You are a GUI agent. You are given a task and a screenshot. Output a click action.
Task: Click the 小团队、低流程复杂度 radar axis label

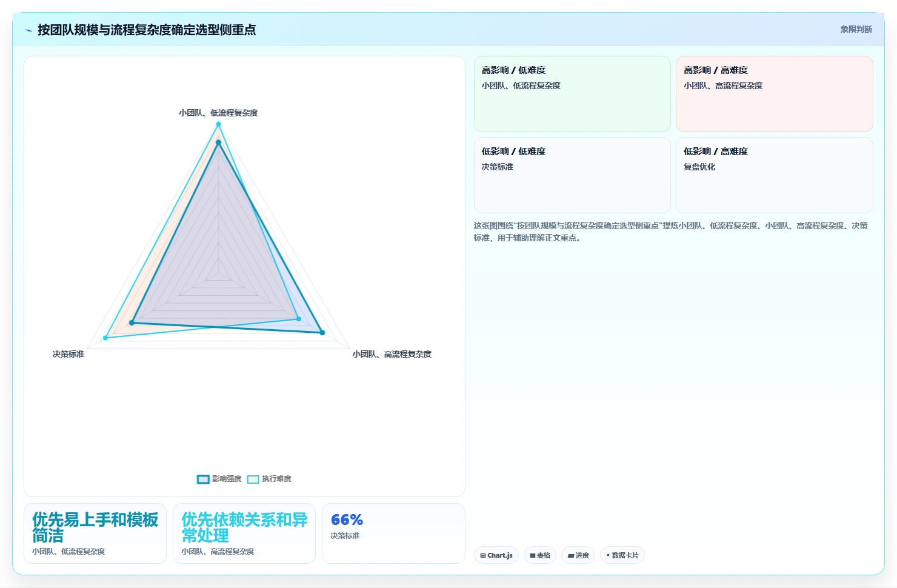(218, 113)
